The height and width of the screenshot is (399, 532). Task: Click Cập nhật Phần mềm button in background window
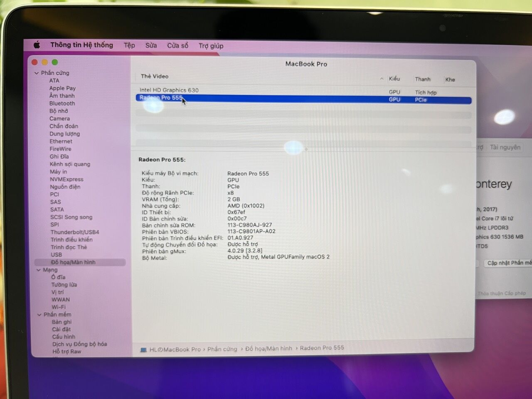509,263
